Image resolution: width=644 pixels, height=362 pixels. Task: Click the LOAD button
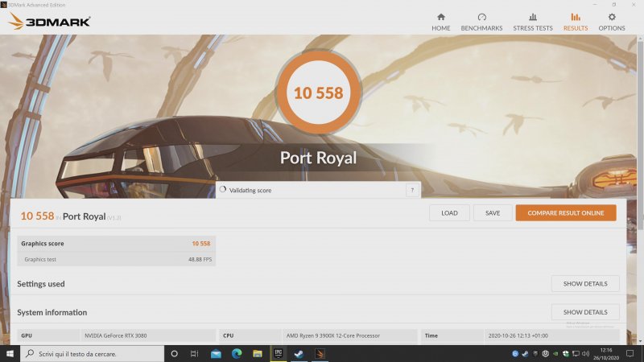click(x=449, y=213)
